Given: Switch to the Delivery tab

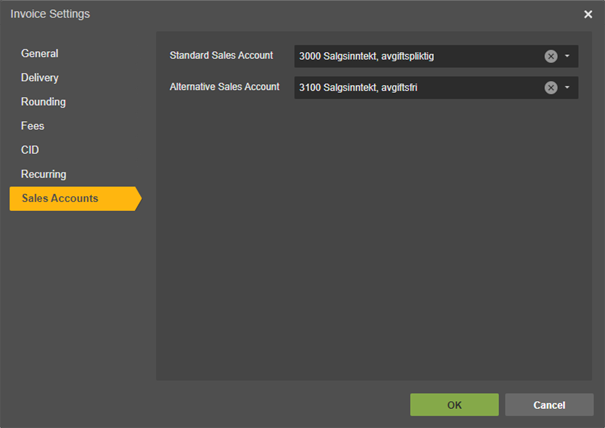Looking at the screenshot, I should [40, 78].
